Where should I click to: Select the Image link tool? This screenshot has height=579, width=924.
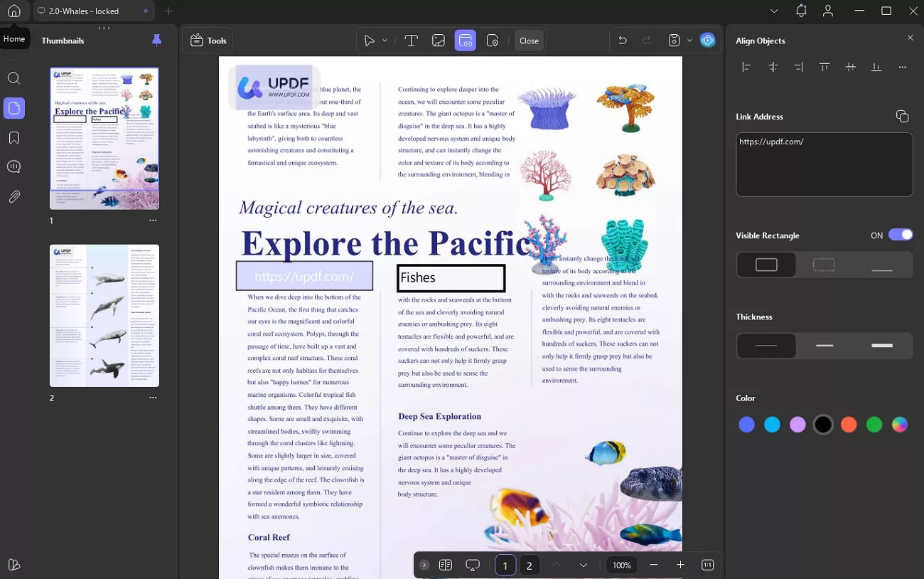tap(439, 41)
